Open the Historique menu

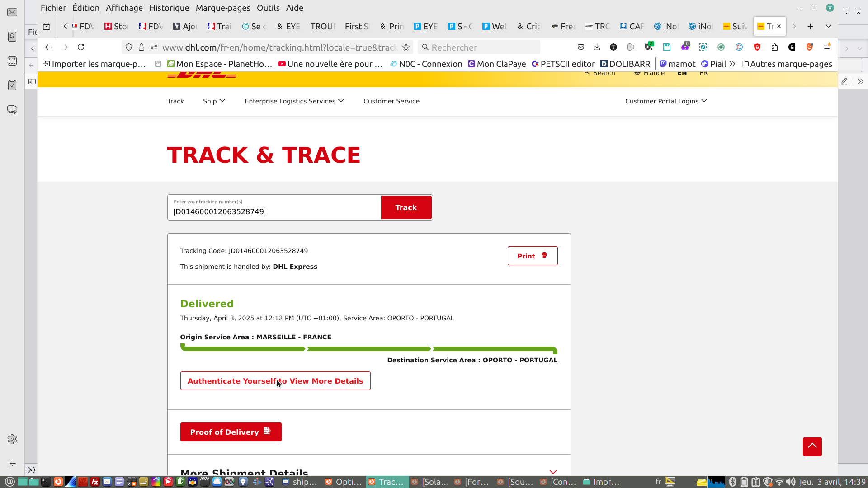tap(169, 8)
